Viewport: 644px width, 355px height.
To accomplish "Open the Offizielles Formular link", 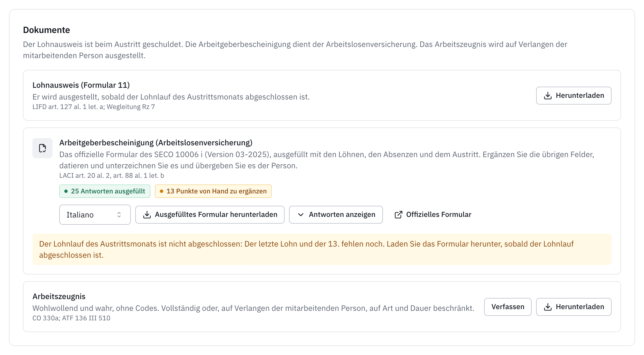I will (x=433, y=215).
